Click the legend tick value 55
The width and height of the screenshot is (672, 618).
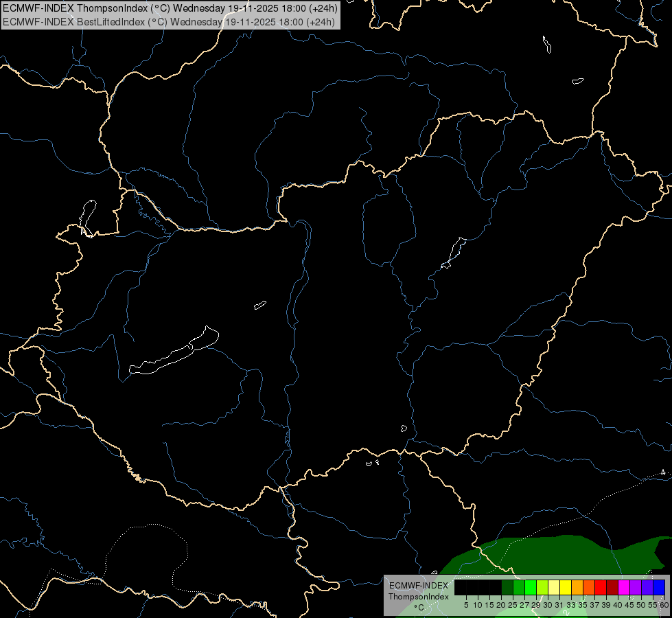pyautogui.click(x=652, y=605)
